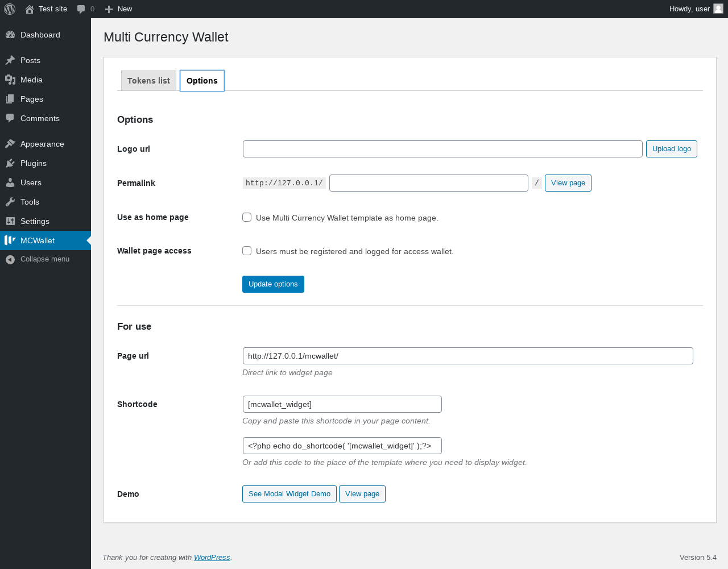Click the Pages icon in sidebar
Image resolution: width=728 pixels, height=569 pixels.
tap(10, 99)
